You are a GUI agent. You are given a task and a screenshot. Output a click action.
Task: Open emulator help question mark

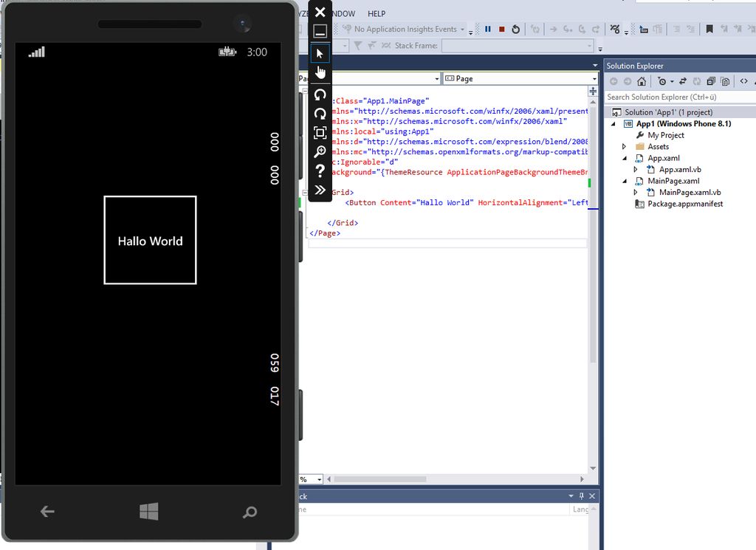320,171
